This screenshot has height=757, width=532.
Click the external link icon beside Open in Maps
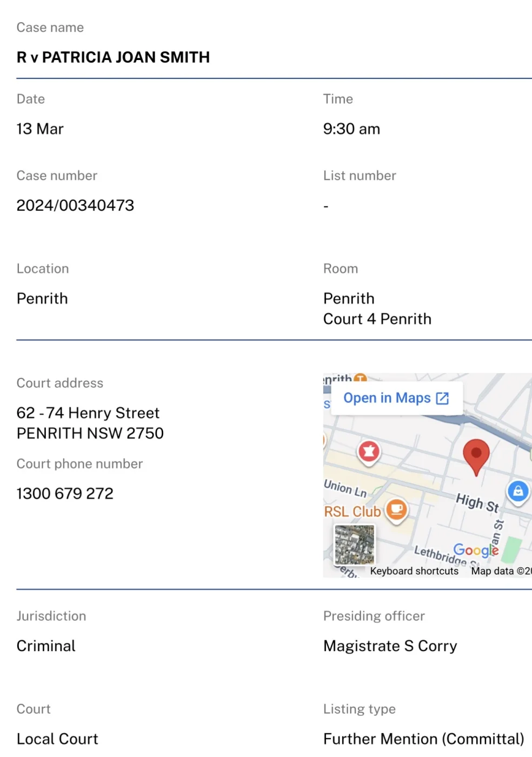tap(442, 399)
